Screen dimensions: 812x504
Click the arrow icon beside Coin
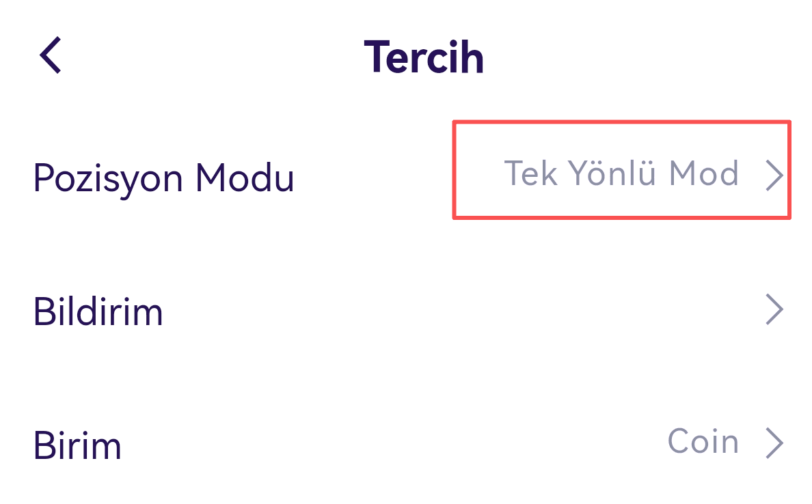pyautogui.click(x=774, y=443)
